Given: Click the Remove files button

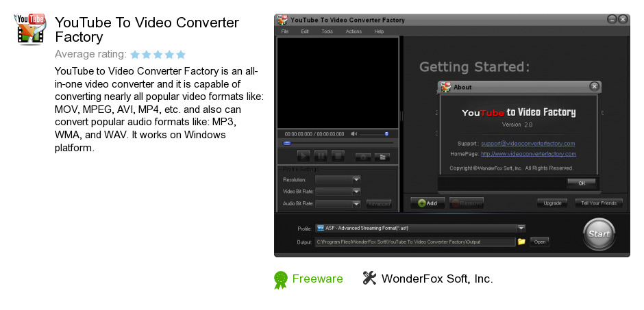Looking at the screenshot, I should tap(467, 203).
